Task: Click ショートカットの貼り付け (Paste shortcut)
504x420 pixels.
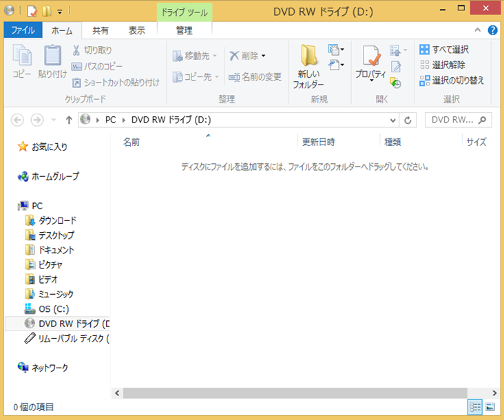Action: coord(116,83)
